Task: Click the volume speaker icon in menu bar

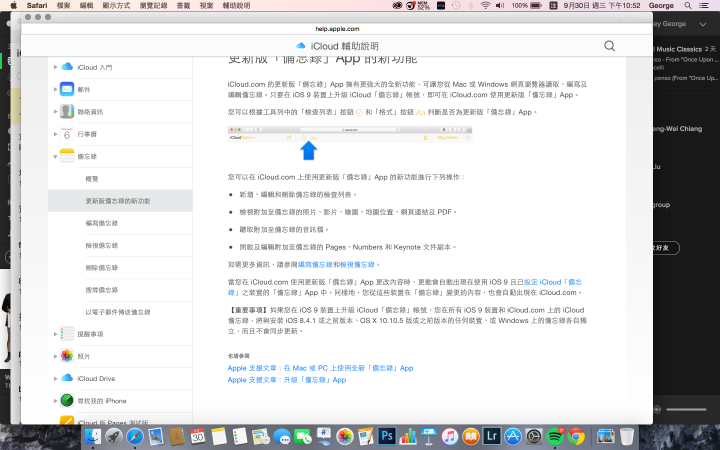Action: 500,6
